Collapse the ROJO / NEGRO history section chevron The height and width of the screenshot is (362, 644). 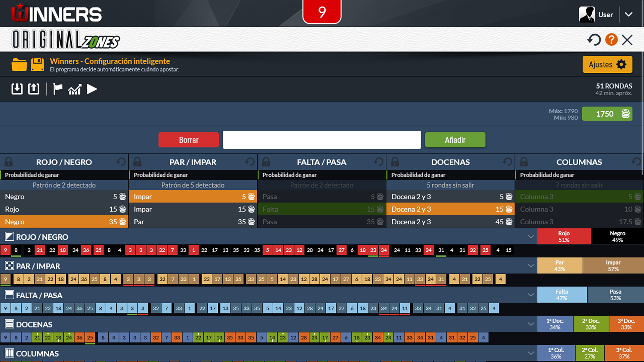point(531,237)
